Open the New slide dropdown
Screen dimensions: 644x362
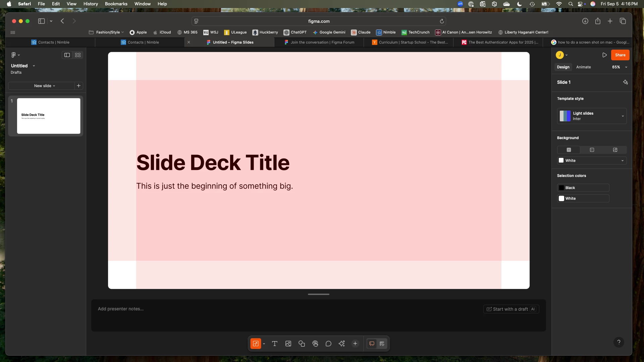click(44, 86)
